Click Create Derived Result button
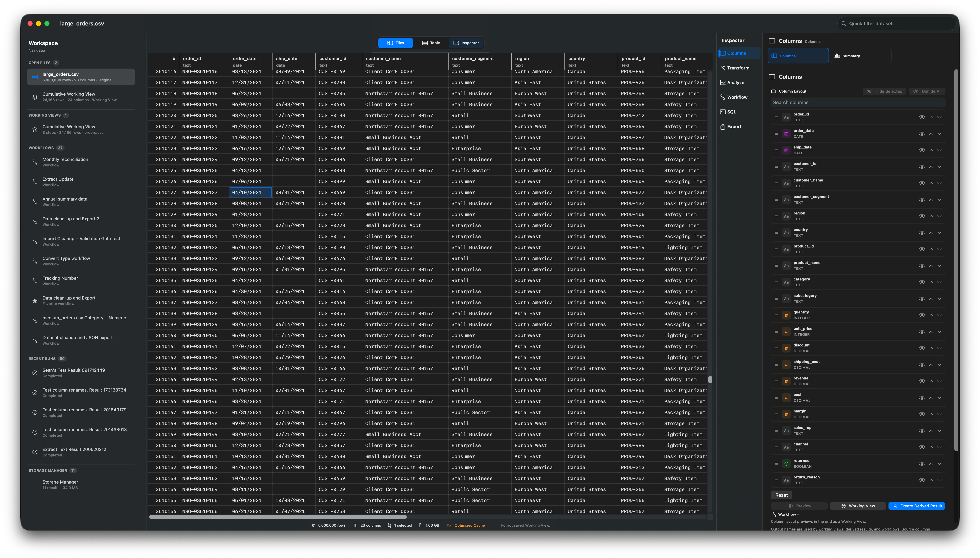Image resolution: width=980 pixels, height=558 pixels. click(916, 506)
